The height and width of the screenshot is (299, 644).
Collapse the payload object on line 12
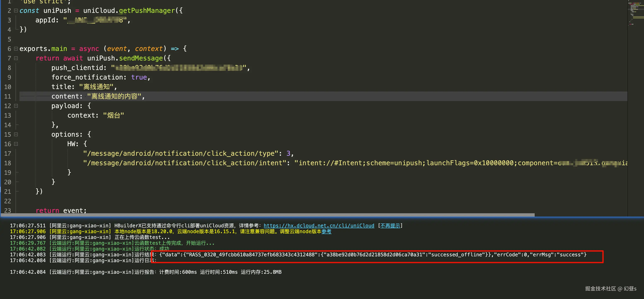tap(16, 106)
